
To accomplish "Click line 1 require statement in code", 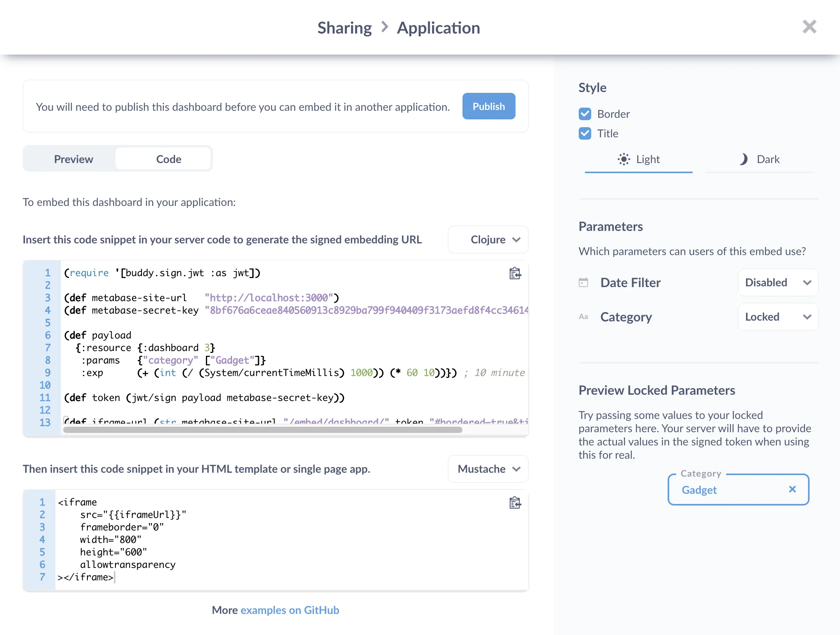I will 162,273.
